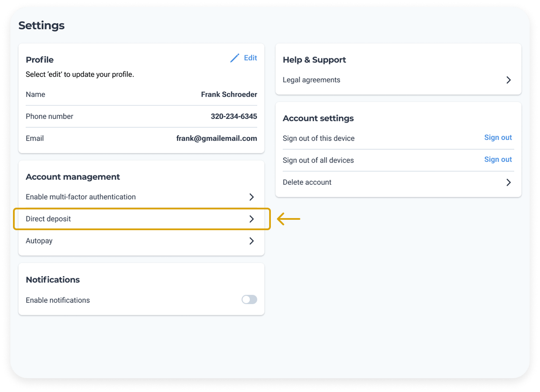
Task: Select the Delete account label text
Action: (x=307, y=183)
